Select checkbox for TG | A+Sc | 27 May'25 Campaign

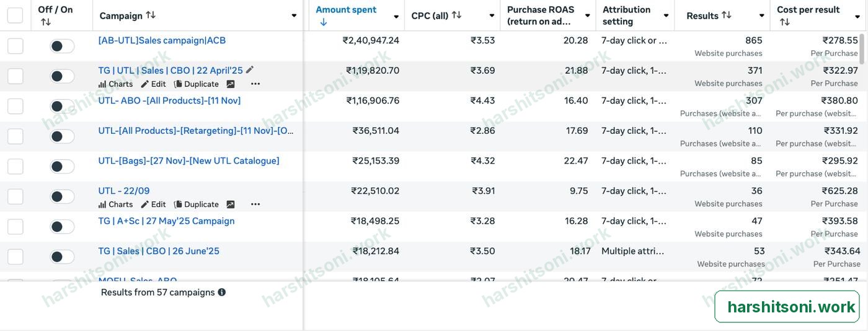coord(15,226)
